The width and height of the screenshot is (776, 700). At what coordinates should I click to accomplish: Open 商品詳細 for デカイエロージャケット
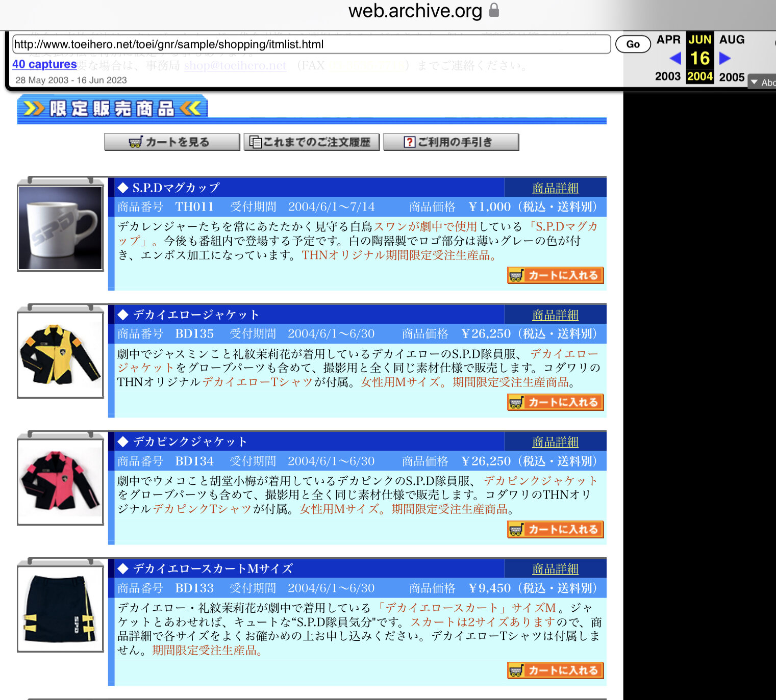click(555, 315)
